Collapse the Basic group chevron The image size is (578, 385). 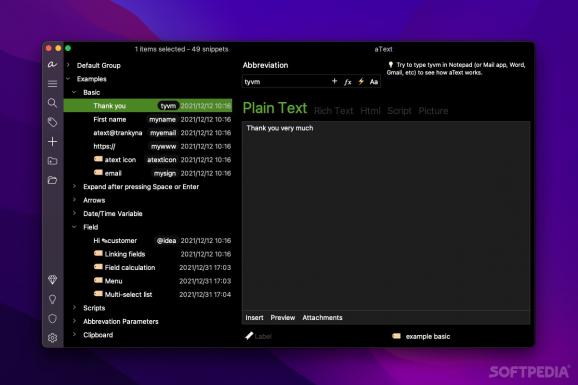74,92
